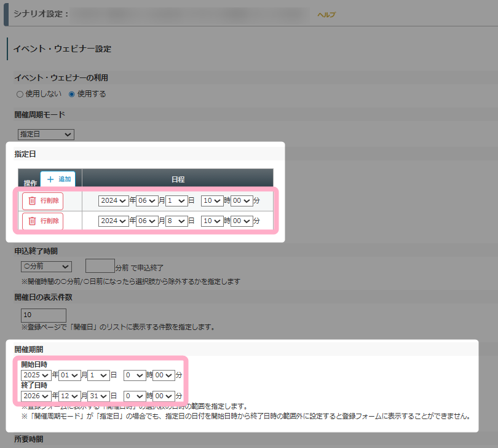Select the 使用しない radio button
This screenshot has width=498, height=448.
point(20,95)
